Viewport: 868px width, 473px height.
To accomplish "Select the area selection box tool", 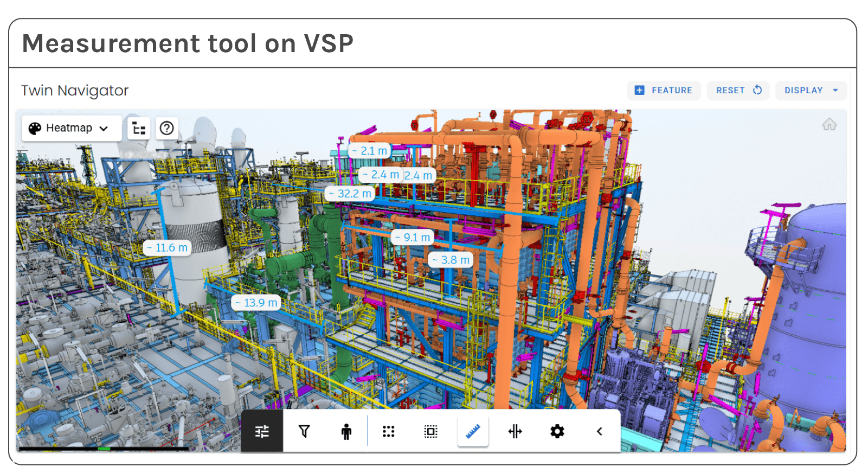I will 431,431.
